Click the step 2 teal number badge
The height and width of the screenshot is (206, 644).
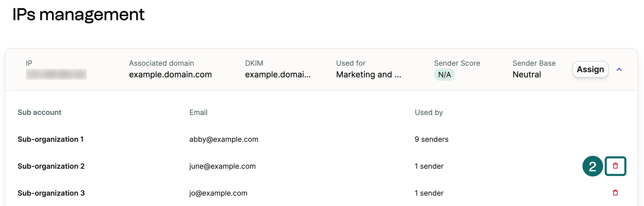(x=593, y=166)
